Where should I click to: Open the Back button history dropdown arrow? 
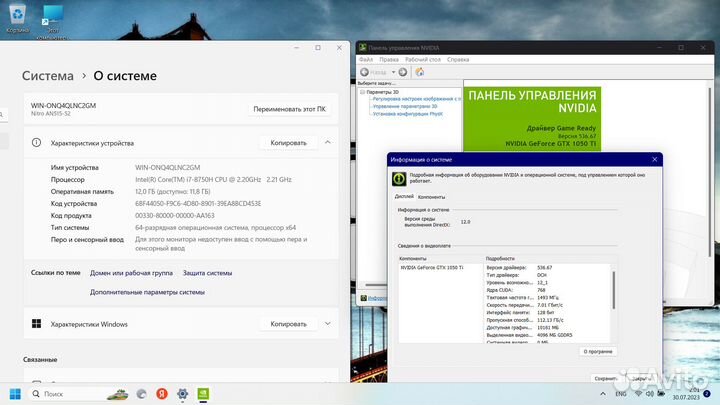tap(393, 72)
